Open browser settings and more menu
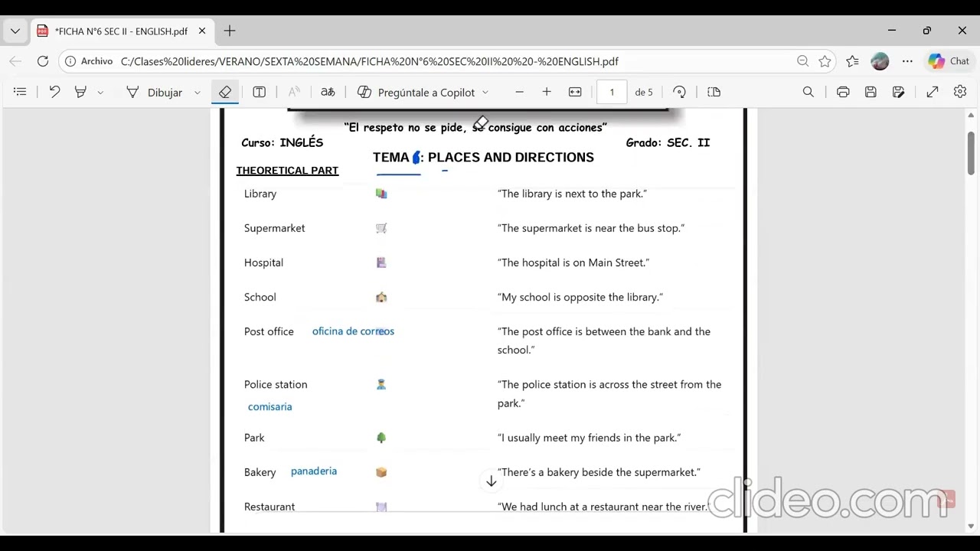The image size is (980, 551). [x=907, y=61]
